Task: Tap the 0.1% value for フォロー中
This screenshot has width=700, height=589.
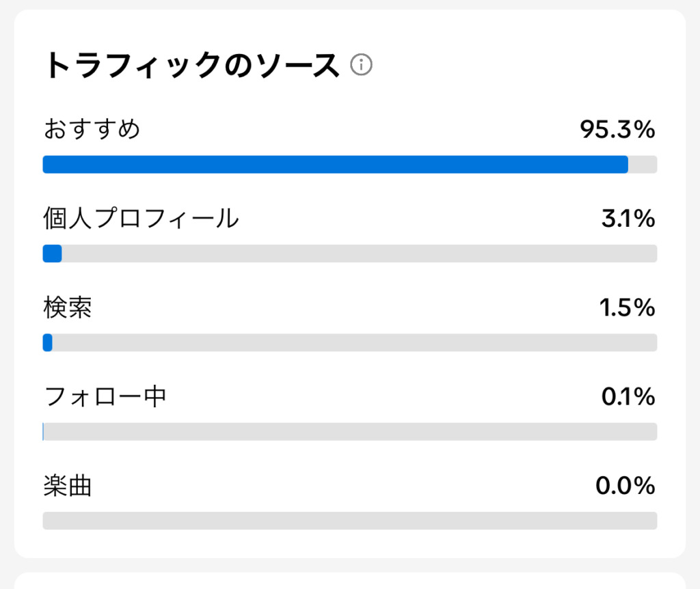Action: click(628, 397)
